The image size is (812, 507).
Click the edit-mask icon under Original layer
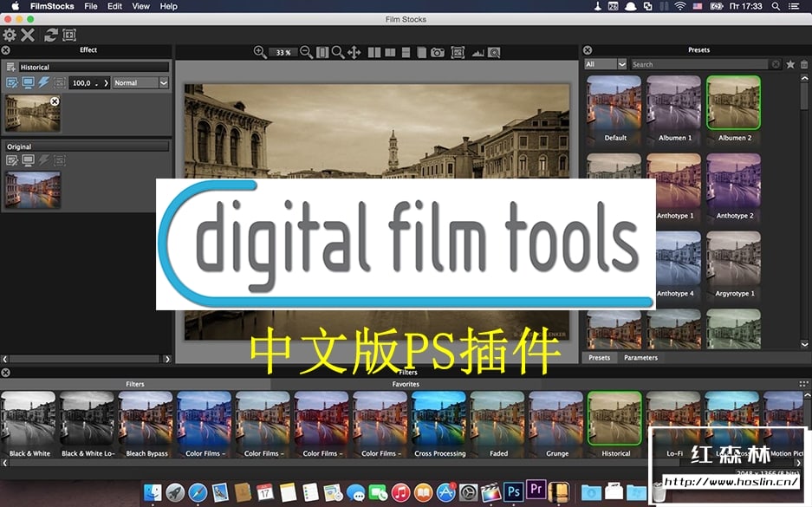click(x=12, y=160)
